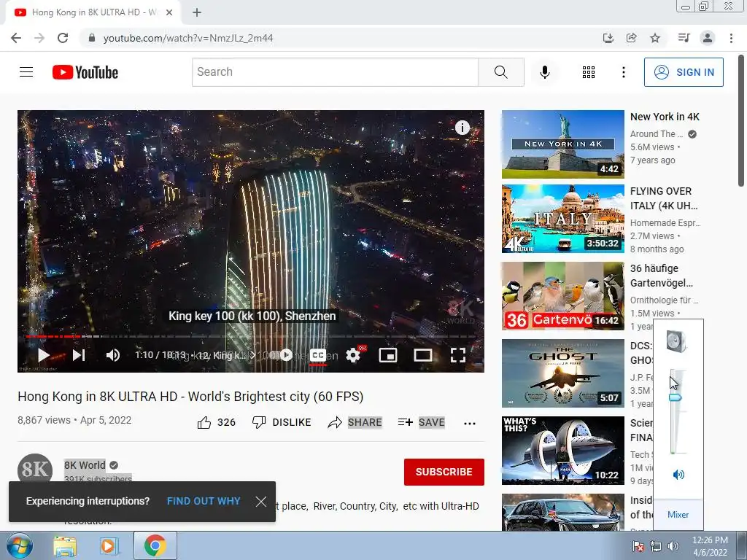Screen dimensions: 747x560
Task: Click Chrome taskbar button
Action: coord(155,545)
